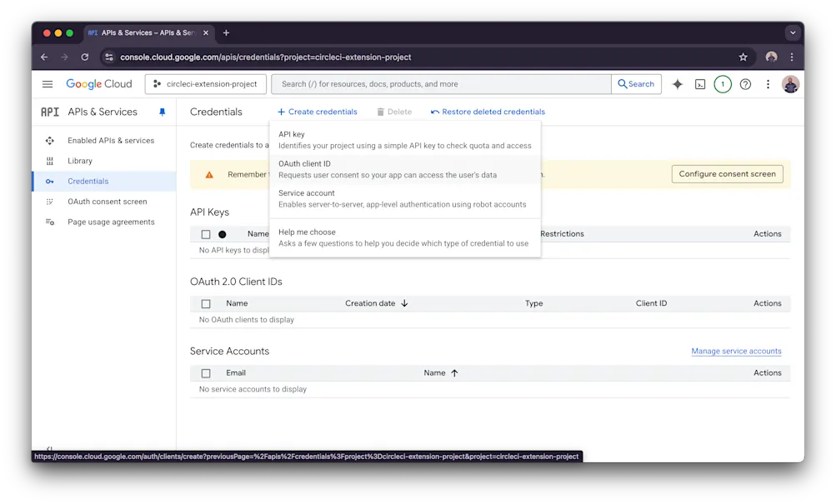Bookmark page with the star icon
This screenshot has width=836, height=504.
tap(743, 57)
